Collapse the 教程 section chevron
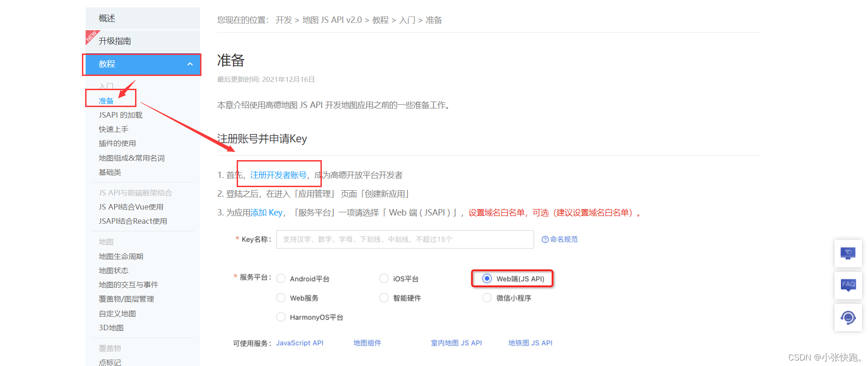 190,65
